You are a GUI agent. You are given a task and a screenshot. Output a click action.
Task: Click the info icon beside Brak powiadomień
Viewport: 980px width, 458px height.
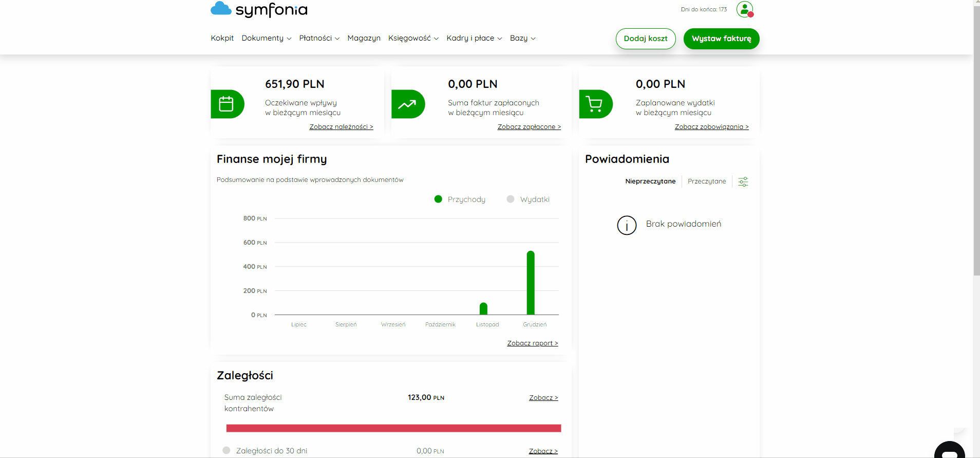pyautogui.click(x=627, y=225)
